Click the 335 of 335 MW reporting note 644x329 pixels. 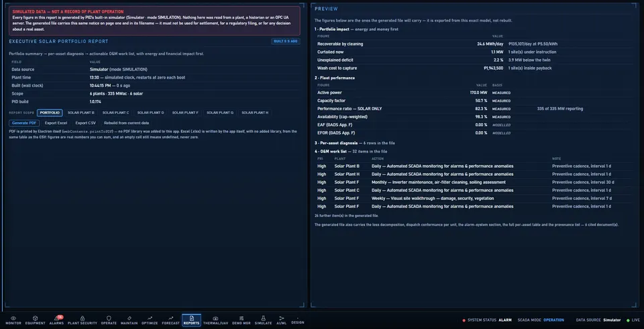pos(559,109)
